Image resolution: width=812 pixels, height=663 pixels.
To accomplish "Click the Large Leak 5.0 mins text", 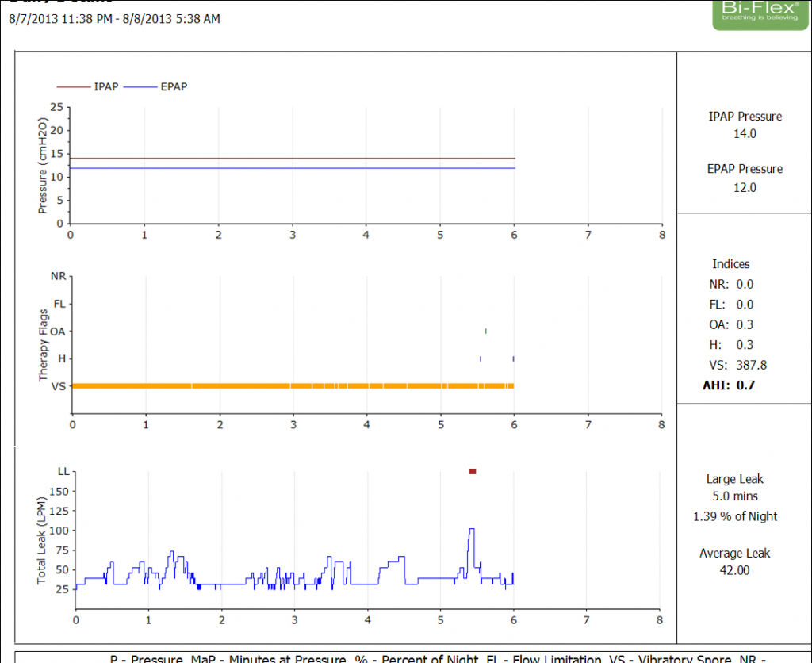I will 734,496.
